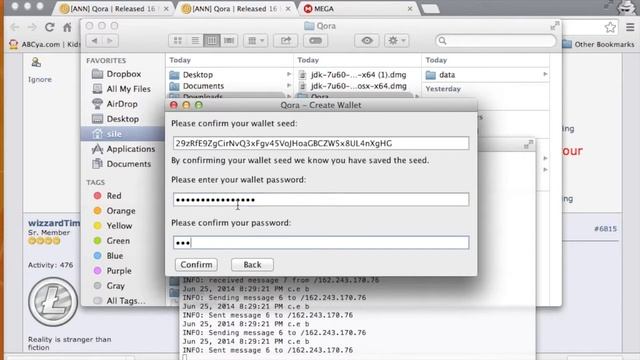
Task: Click forum user icon above Ignore
Action: click(x=36, y=62)
